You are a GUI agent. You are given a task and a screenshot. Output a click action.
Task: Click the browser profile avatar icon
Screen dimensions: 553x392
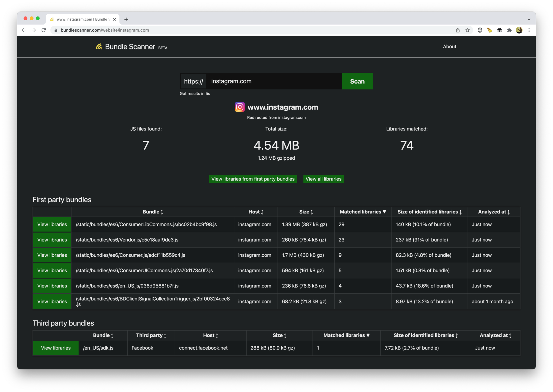519,30
